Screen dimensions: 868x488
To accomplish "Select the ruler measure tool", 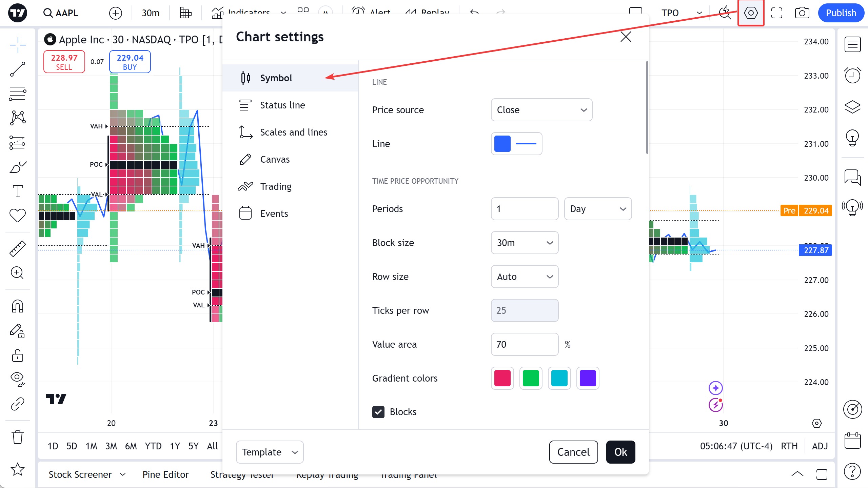I will click(18, 248).
